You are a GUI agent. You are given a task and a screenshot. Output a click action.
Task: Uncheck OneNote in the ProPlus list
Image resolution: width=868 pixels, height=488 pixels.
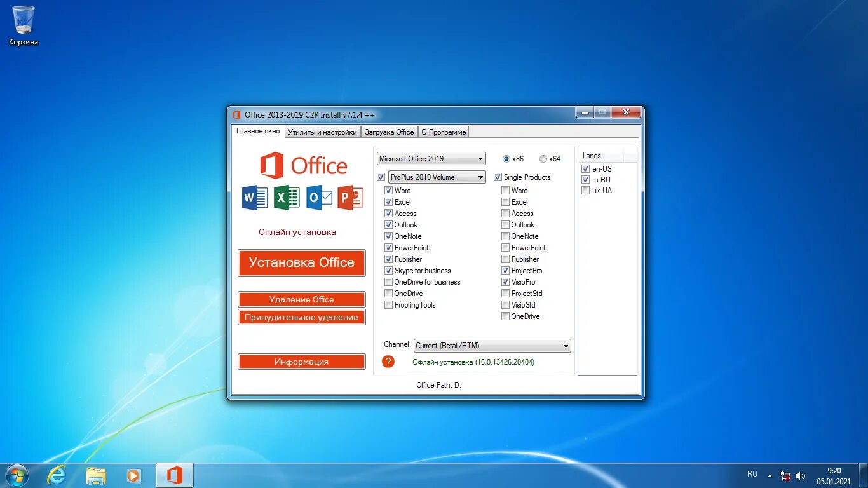(x=388, y=236)
